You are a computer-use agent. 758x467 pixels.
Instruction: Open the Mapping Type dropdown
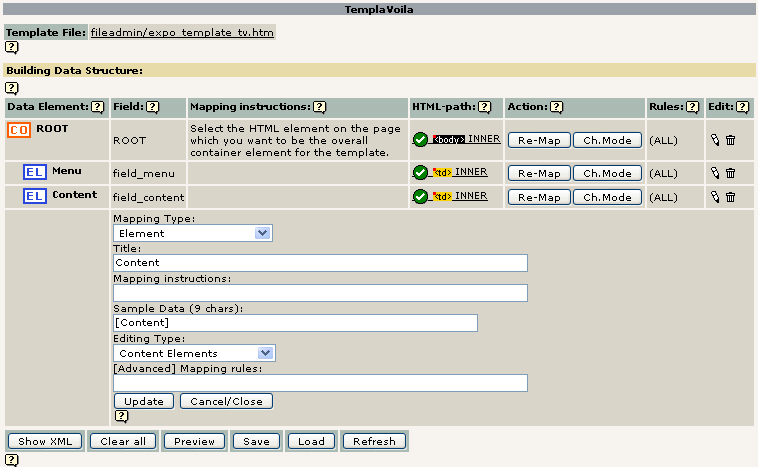click(192, 233)
